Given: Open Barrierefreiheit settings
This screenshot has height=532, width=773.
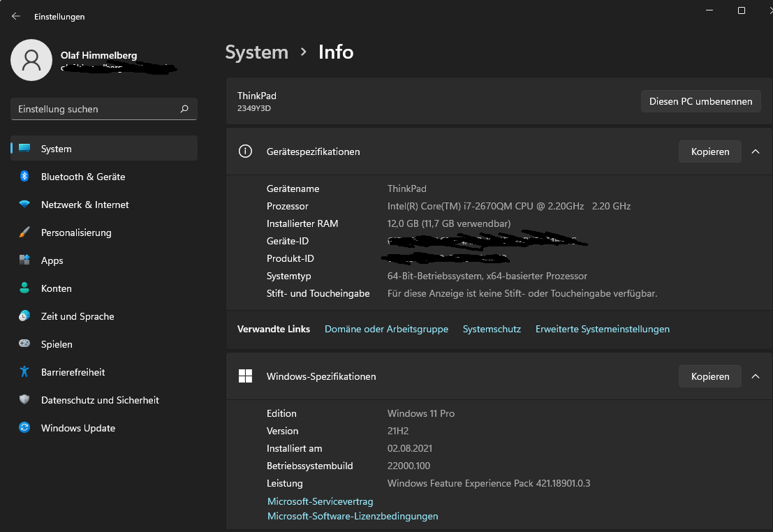Looking at the screenshot, I should [x=104, y=372].
